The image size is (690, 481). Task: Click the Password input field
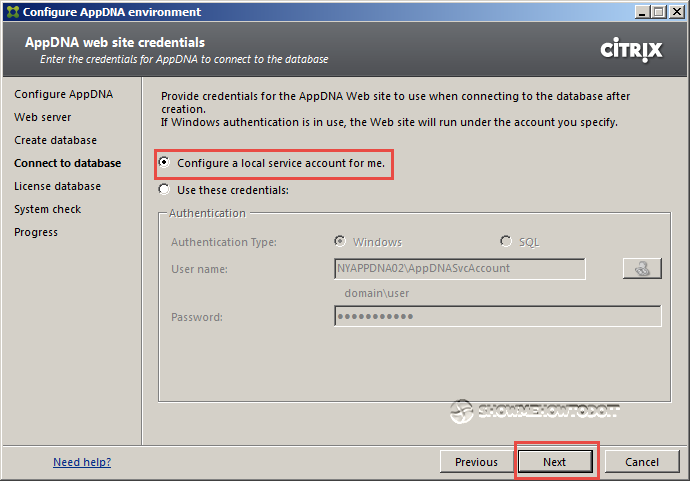(x=498, y=316)
